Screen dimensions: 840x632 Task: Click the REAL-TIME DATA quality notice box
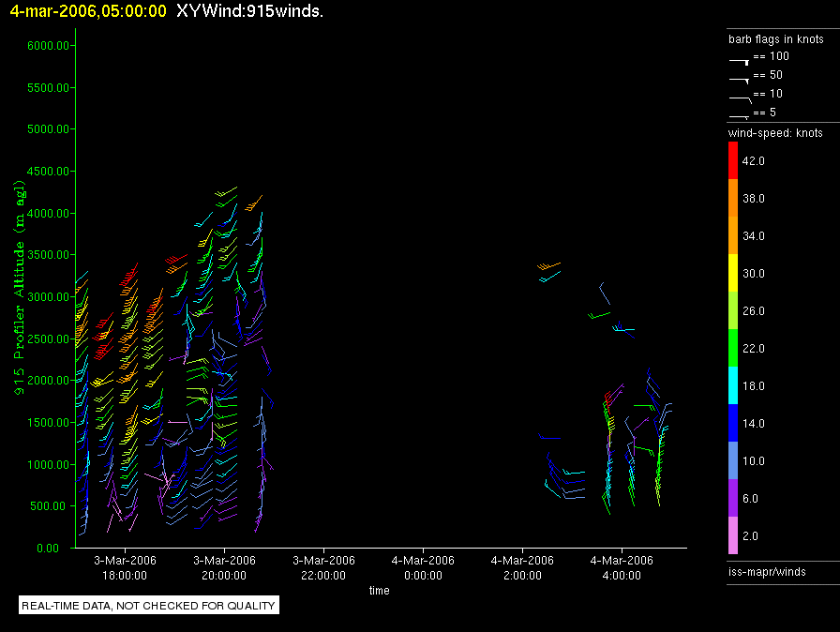149,606
